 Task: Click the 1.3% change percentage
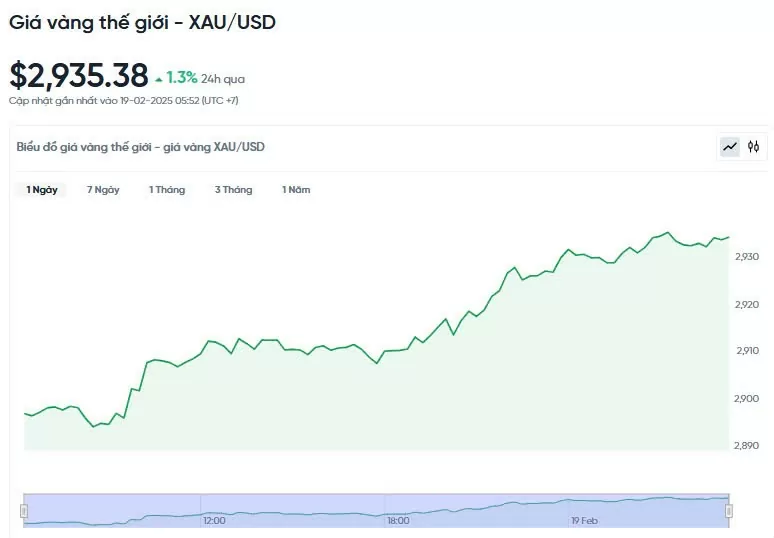(182, 77)
